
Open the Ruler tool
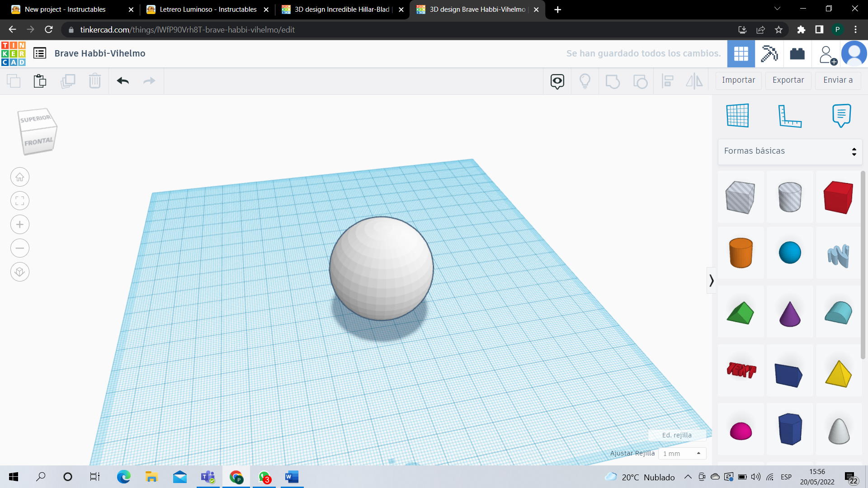click(x=789, y=116)
